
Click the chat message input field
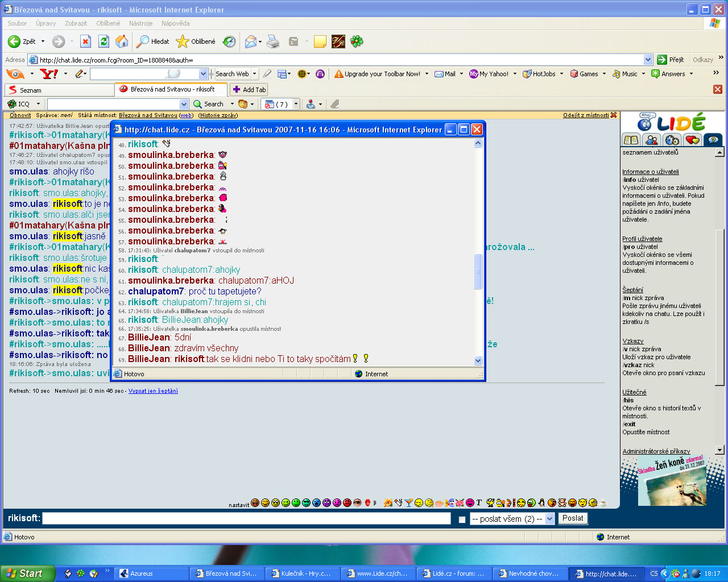246,518
